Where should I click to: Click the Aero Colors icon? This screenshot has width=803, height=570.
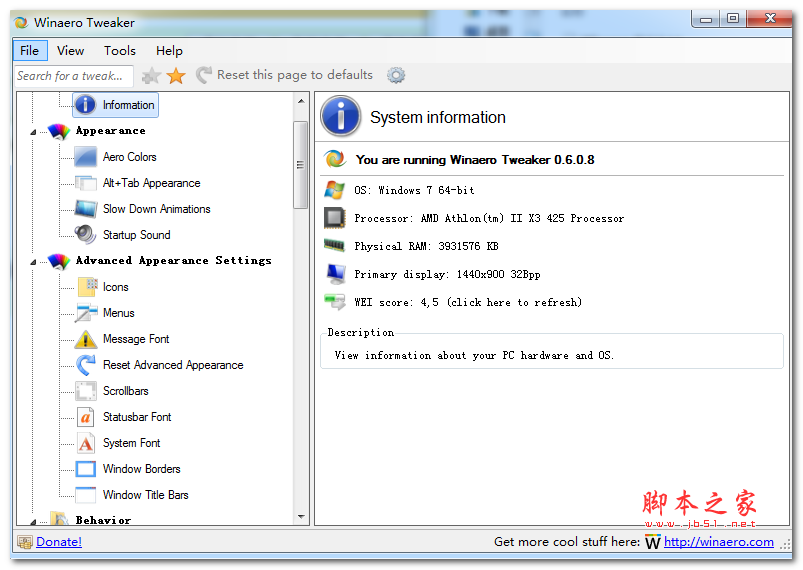pyautogui.click(x=86, y=157)
